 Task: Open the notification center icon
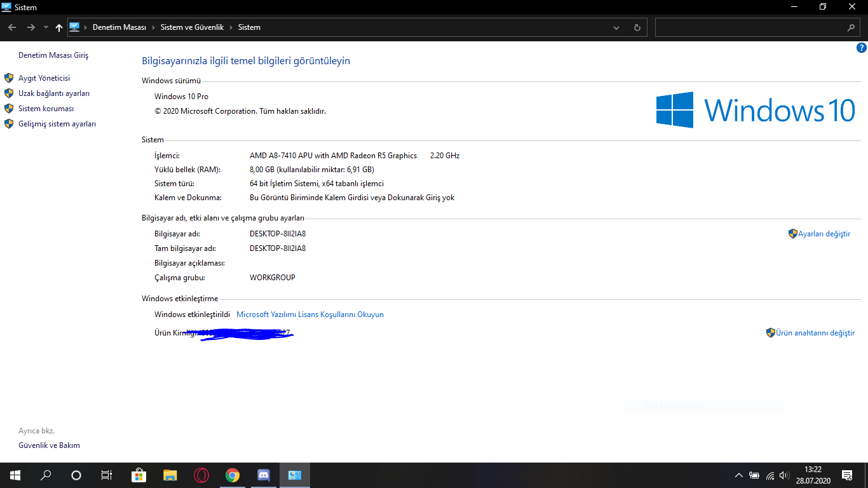tap(847, 475)
